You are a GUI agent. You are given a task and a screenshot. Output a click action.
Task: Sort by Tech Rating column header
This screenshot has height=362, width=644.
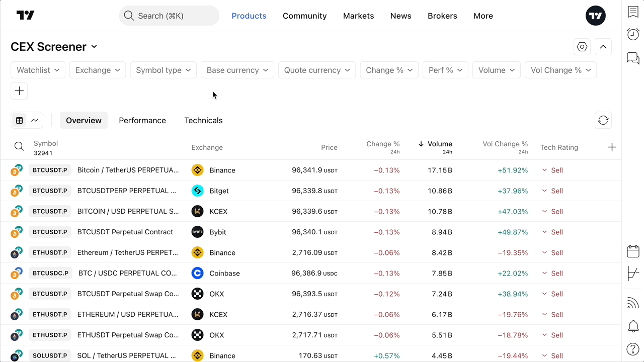pyautogui.click(x=559, y=147)
